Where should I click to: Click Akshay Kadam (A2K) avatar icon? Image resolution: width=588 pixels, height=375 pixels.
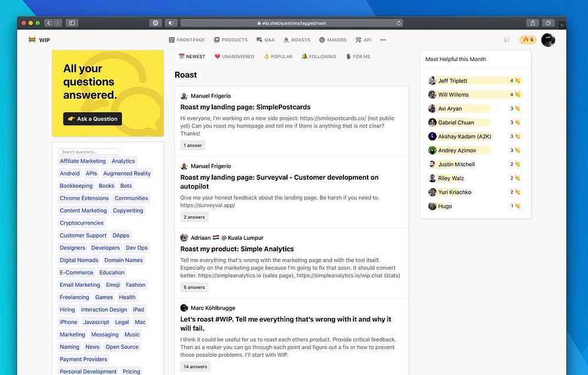point(432,136)
